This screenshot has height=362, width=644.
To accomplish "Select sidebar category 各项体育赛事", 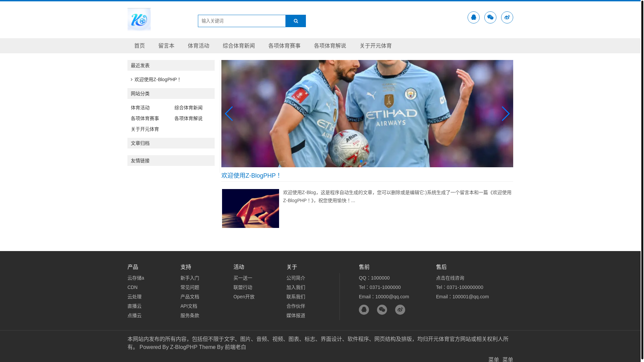I will [145, 118].
